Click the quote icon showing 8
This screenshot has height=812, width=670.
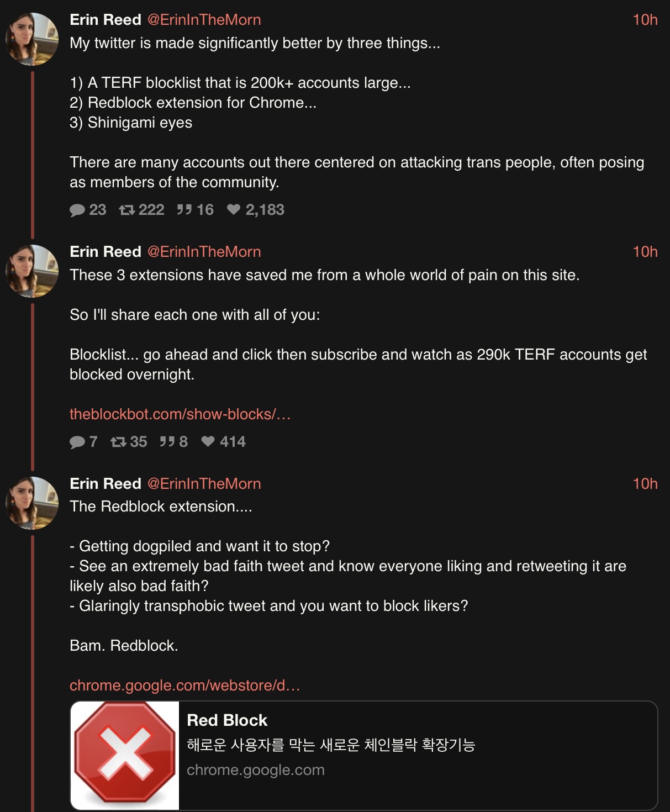pyautogui.click(x=167, y=442)
